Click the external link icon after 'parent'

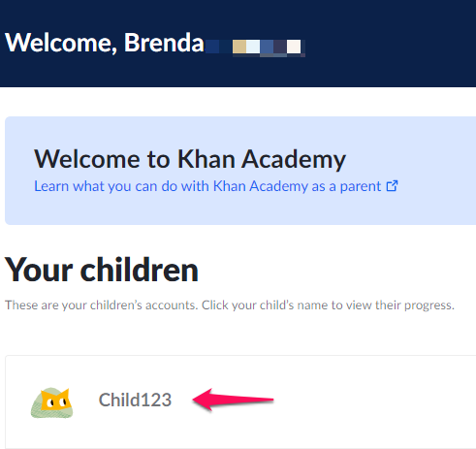click(392, 186)
